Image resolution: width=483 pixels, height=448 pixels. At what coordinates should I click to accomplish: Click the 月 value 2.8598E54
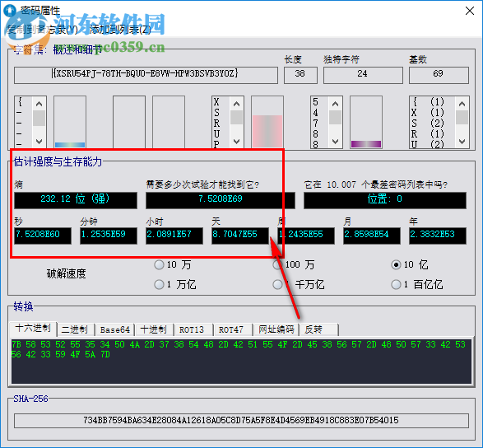tap(372, 236)
